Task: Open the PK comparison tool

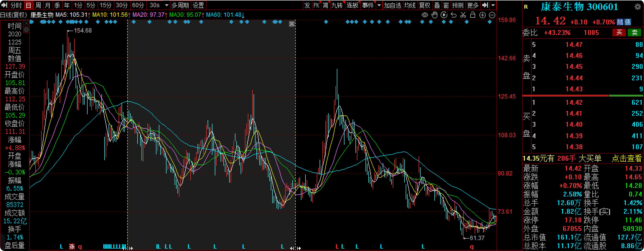Action: [x=316, y=5]
